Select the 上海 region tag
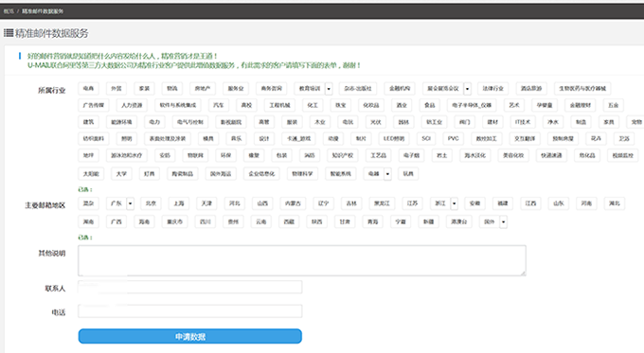 [x=179, y=203]
